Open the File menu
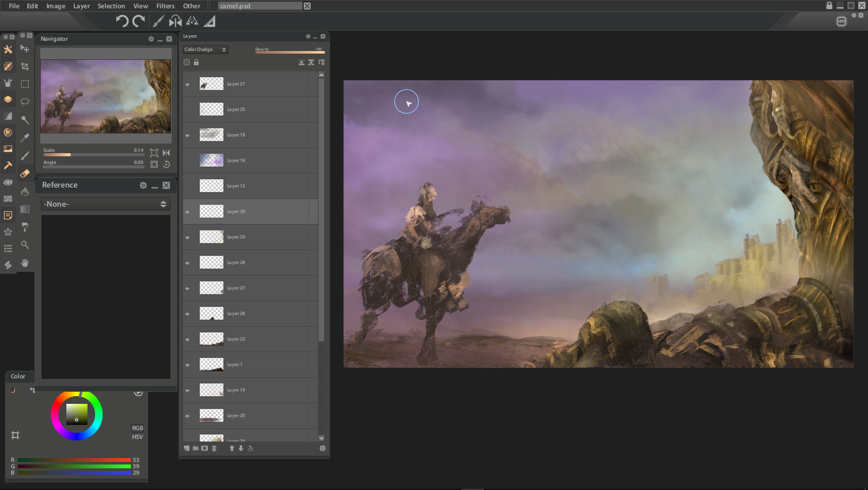Image resolution: width=868 pixels, height=490 pixels. click(x=14, y=6)
